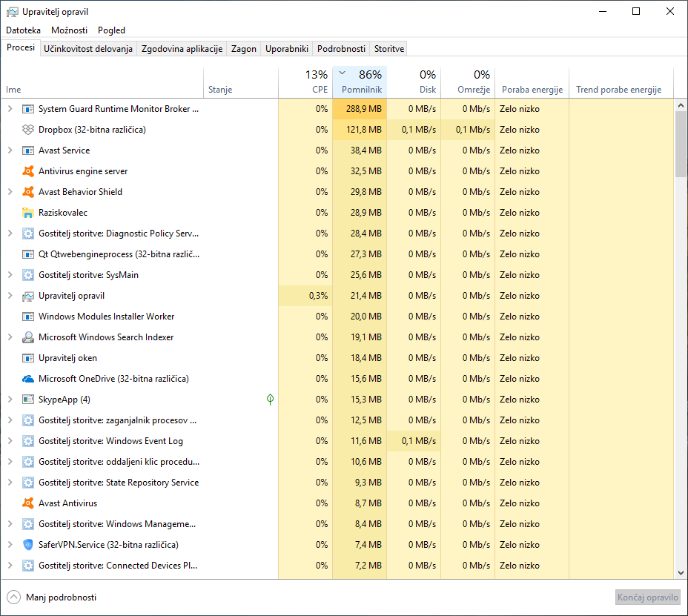Click the Microsoft Windows Search Indexer icon

pyautogui.click(x=28, y=337)
